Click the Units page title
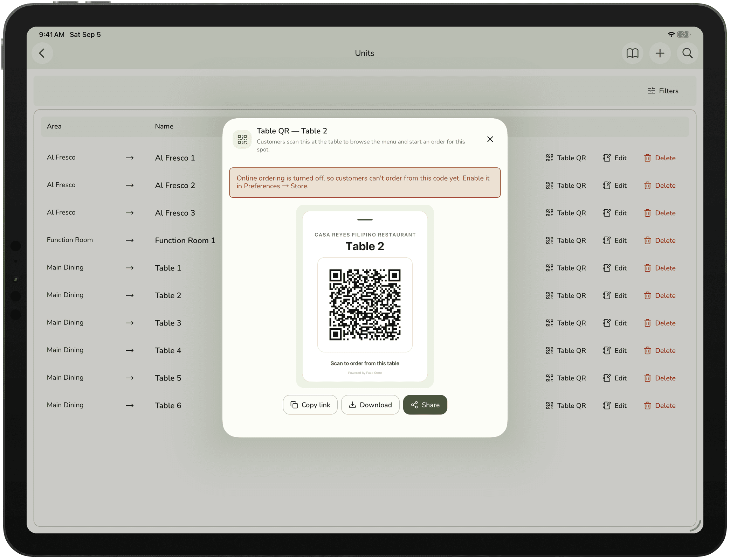Image resolution: width=730 pixels, height=560 pixels. (364, 53)
